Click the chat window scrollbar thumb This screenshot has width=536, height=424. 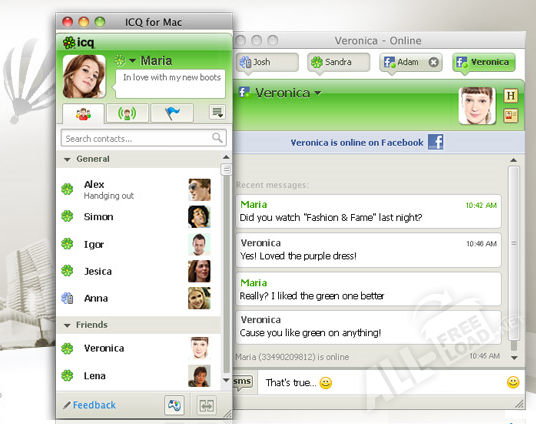point(513,253)
